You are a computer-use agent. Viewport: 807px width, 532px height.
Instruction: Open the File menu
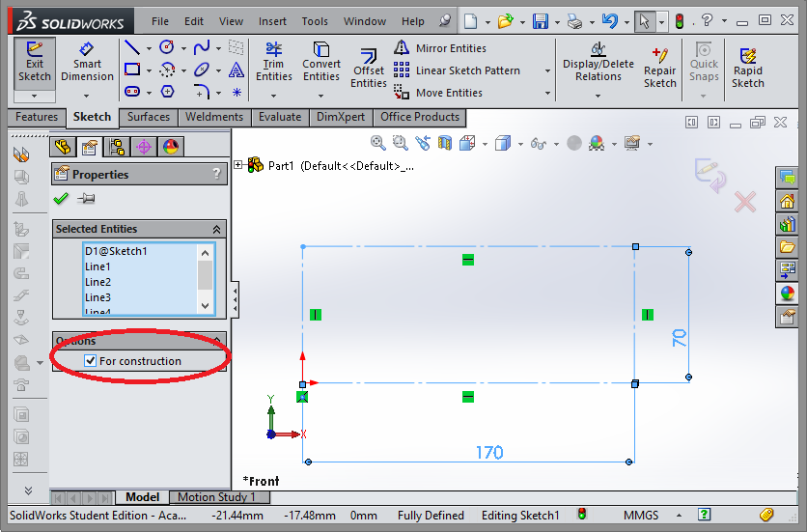point(160,21)
